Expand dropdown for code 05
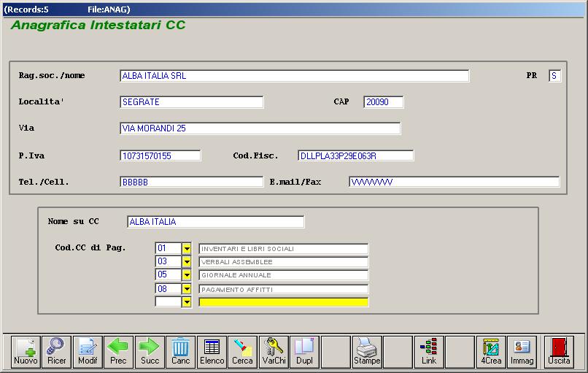Viewport: 588px width, 373px height. pyautogui.click(x=186, y=274)
